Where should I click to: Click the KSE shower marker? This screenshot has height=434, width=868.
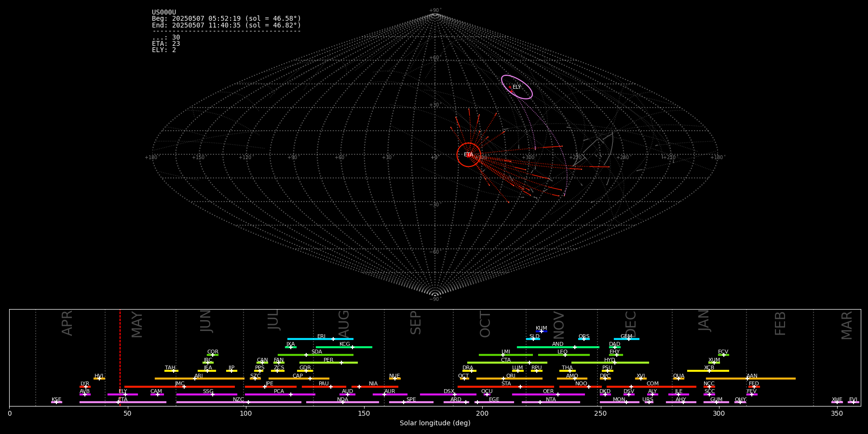pos(56,402)
